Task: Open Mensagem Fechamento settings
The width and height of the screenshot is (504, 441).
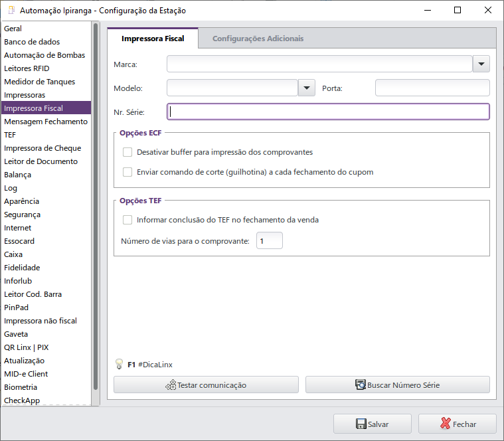Action: (x=46, y=122)
